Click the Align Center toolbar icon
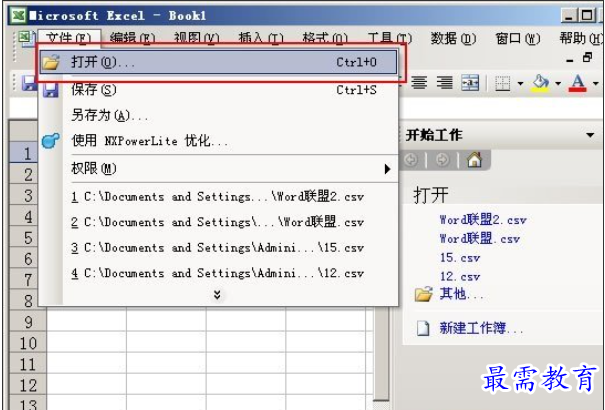The width and height of the screenshot is (605, 410). [x=419, y=83]
